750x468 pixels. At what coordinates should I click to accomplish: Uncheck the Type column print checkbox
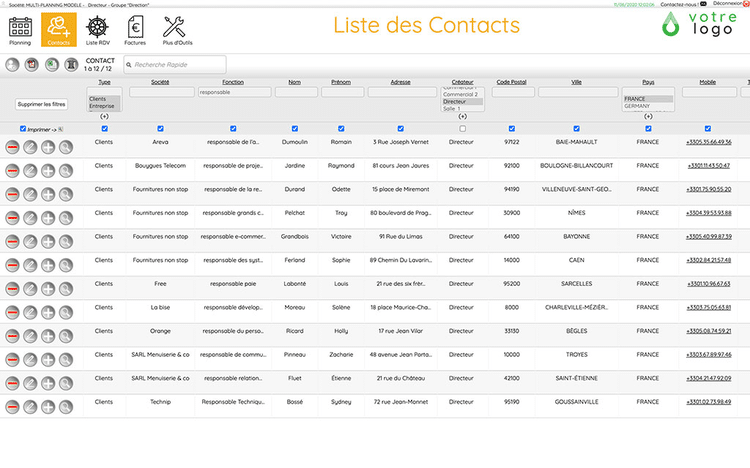click(105, 129)
